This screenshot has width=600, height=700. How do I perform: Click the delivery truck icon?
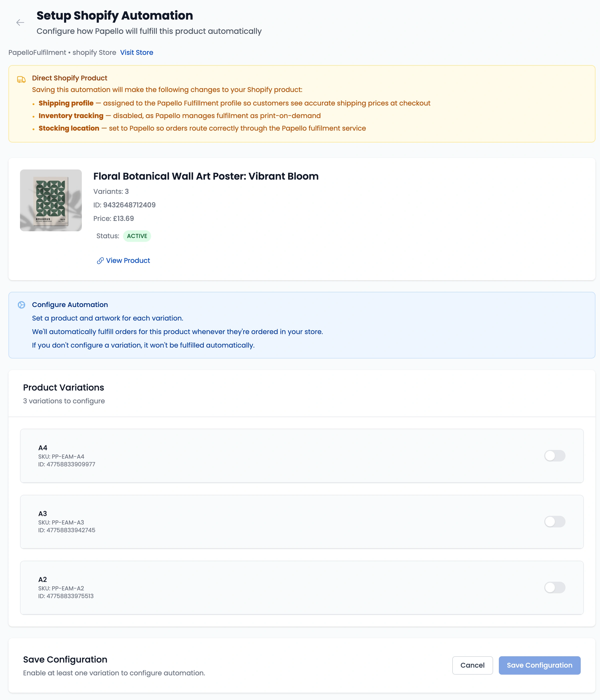point(21,79)
